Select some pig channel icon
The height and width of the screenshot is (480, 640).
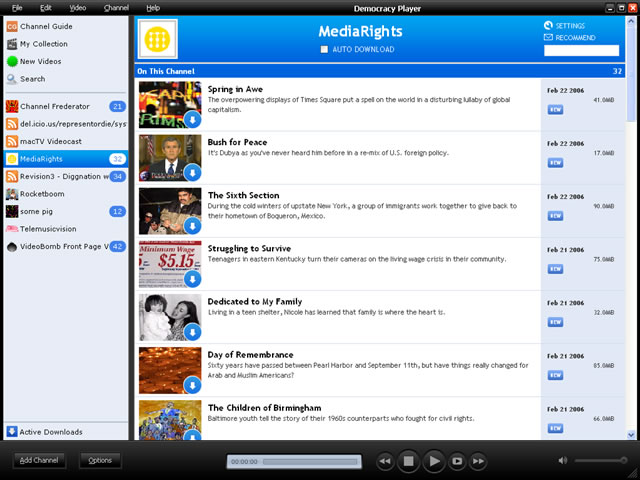12,211
